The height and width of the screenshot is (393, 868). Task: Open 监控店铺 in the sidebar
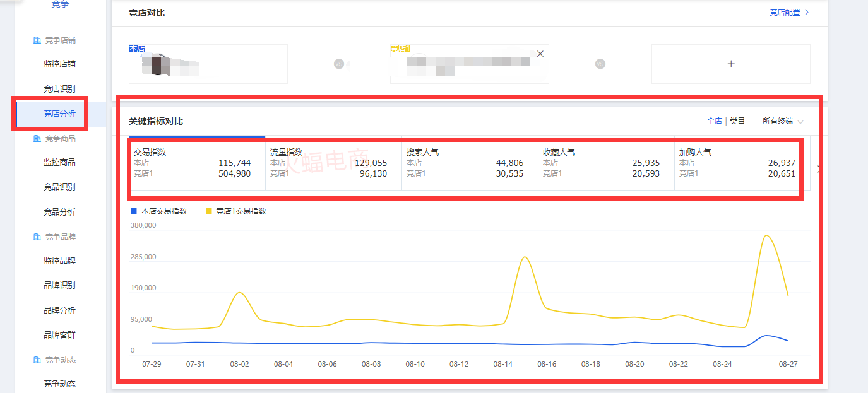coord(59,64)
